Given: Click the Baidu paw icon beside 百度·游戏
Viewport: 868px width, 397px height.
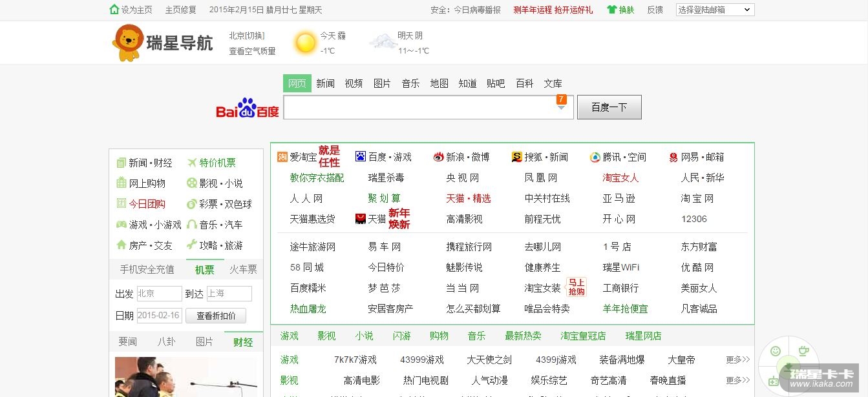Looking at the screenshot, I should (x=361, y=157).
